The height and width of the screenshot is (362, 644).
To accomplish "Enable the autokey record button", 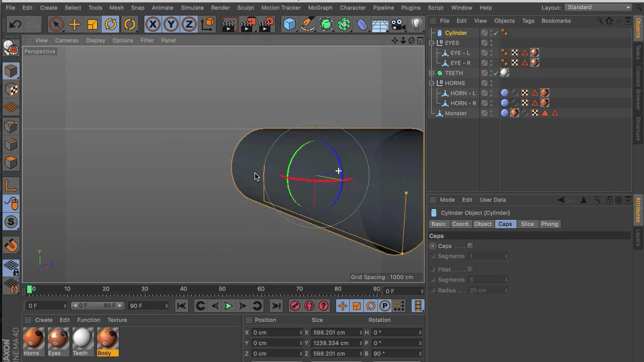I will tap(310, 306).
